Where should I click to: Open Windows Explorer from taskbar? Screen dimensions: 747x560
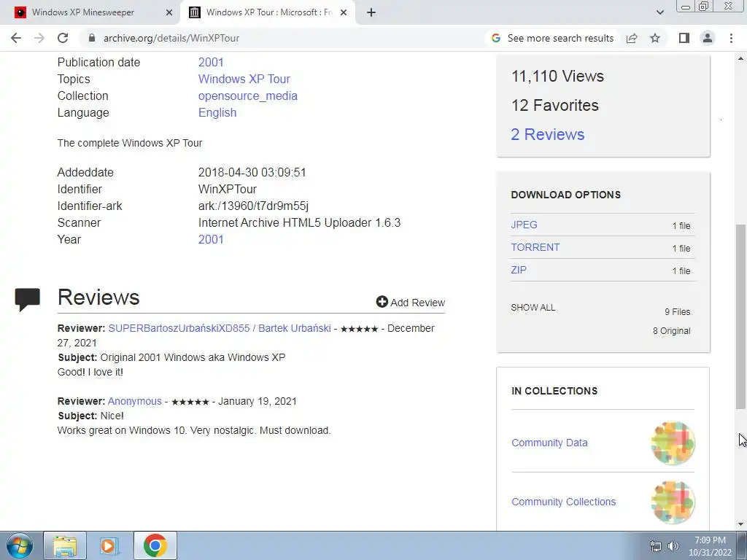click(x=65, y=545)
